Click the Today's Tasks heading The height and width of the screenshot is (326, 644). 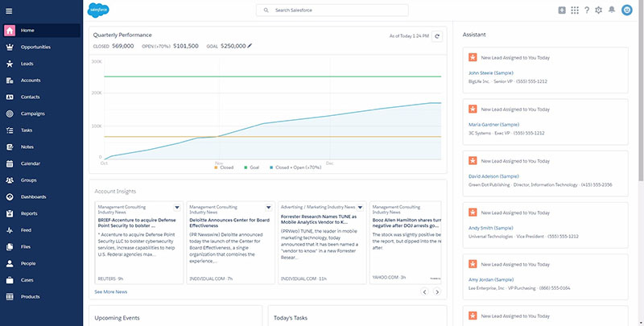(291, 318)
